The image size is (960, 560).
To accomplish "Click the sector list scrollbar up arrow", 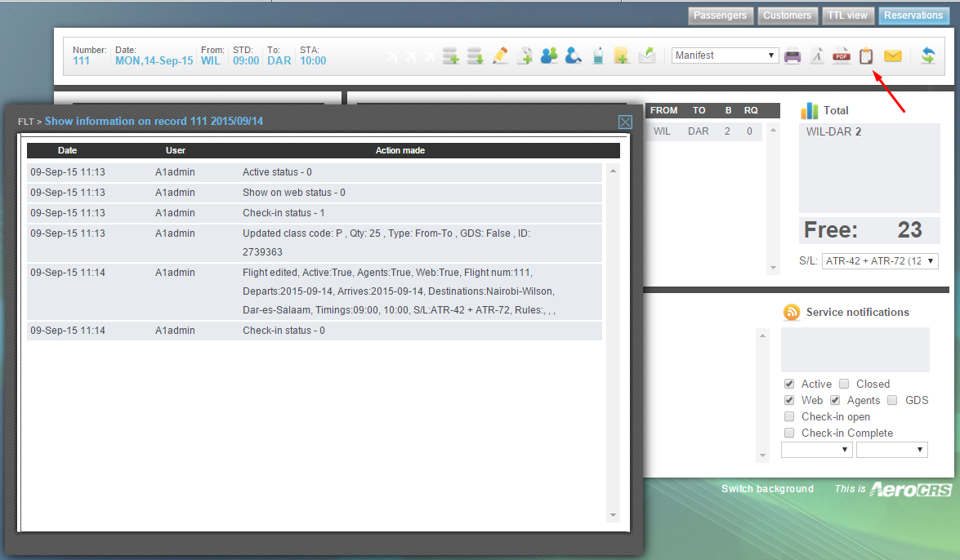I will (773, 130).
